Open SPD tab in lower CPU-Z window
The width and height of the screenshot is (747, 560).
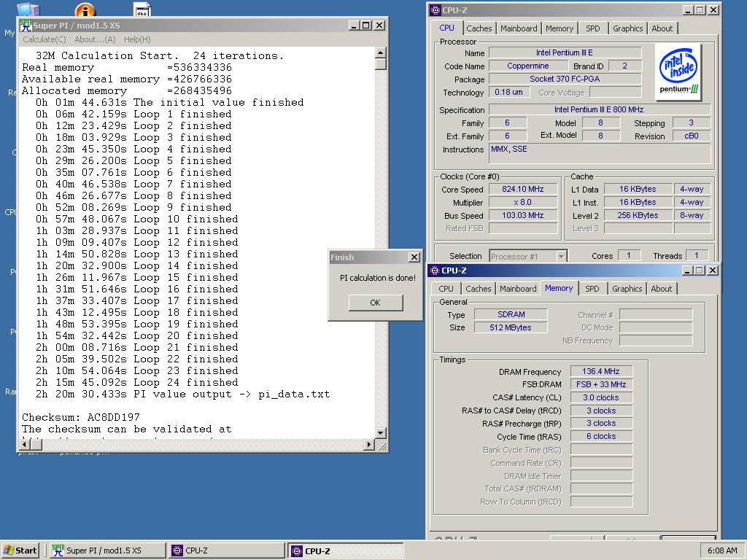coord(592,289)
